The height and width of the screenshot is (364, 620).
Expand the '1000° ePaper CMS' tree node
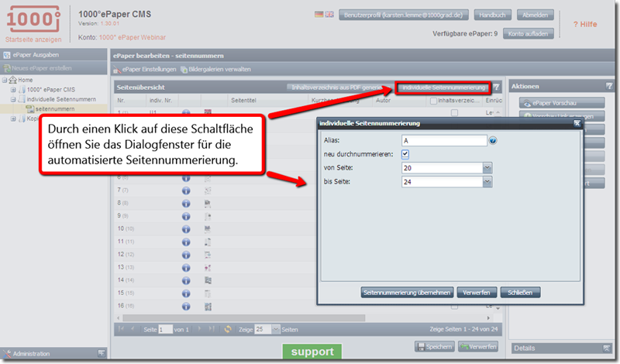[x=13, y=90]
